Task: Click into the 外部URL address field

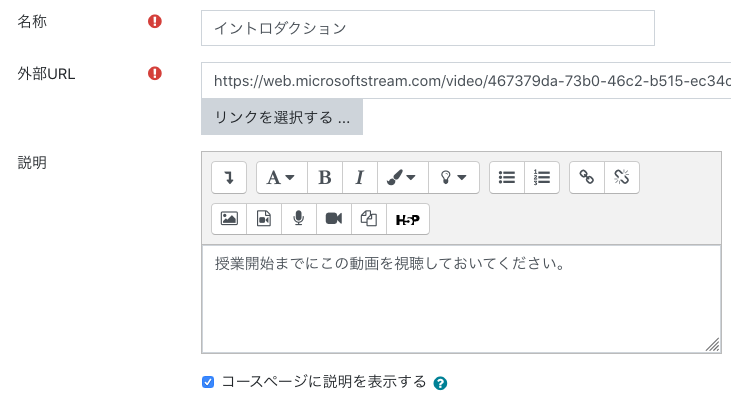Action: (466, 81)
